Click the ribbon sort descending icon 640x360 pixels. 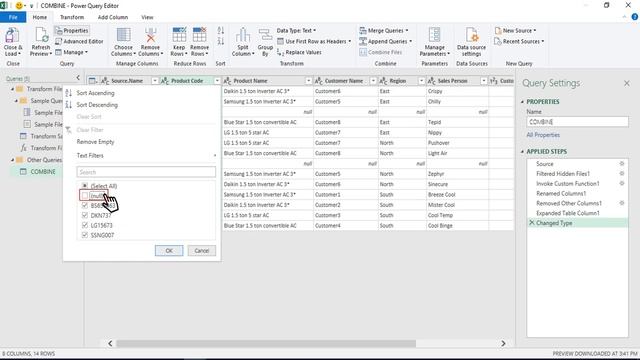220,41
